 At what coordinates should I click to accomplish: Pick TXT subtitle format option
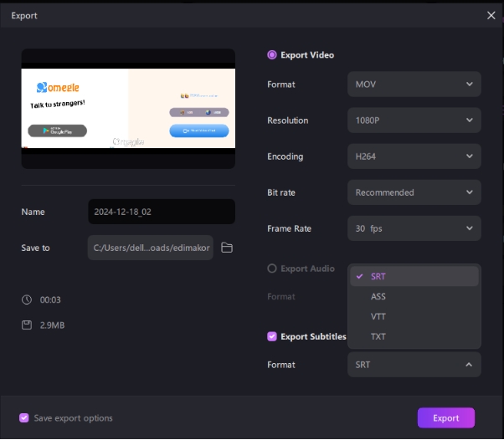(414, 337)
